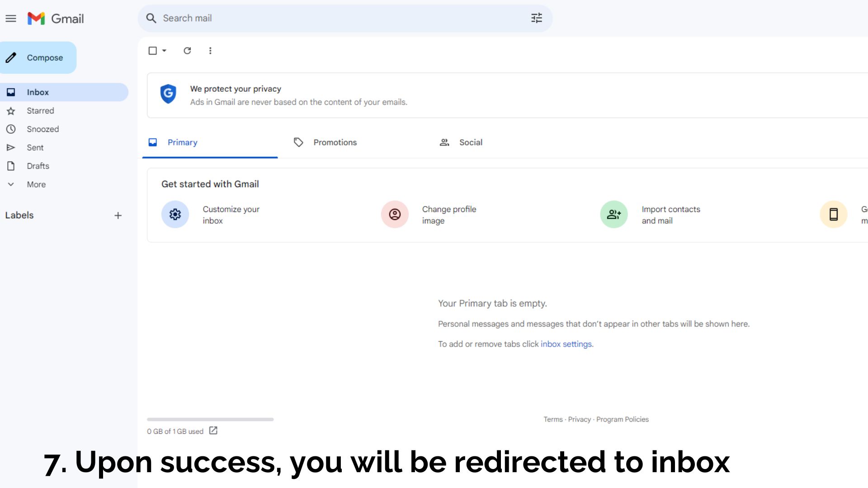The width and height of the screenshot is (868, 488).
Task: Click the Import contacts and mail icon
Action: click(x=614, y=214)
